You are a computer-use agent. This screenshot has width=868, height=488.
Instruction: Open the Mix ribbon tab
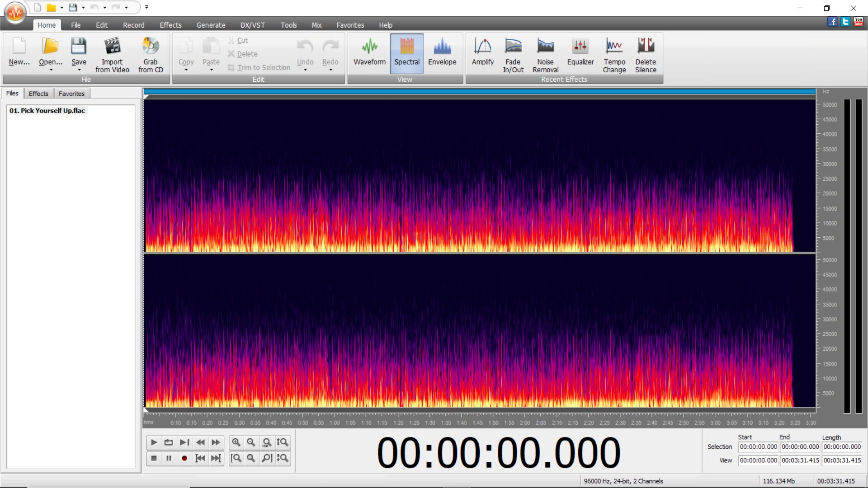(x=316, y=25)
